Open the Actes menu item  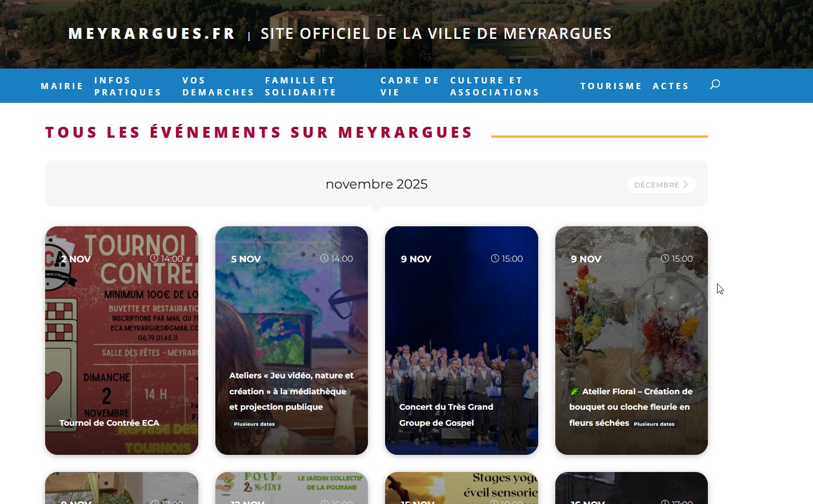[x=671, y=86]
